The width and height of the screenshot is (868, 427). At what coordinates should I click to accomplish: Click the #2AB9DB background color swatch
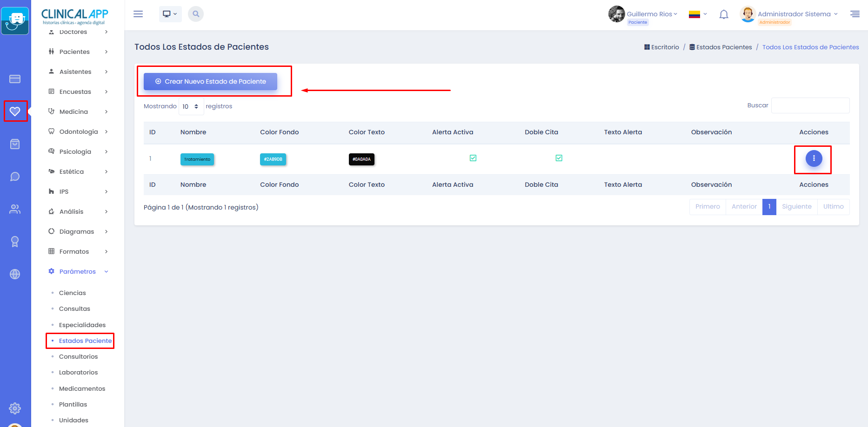273,159
